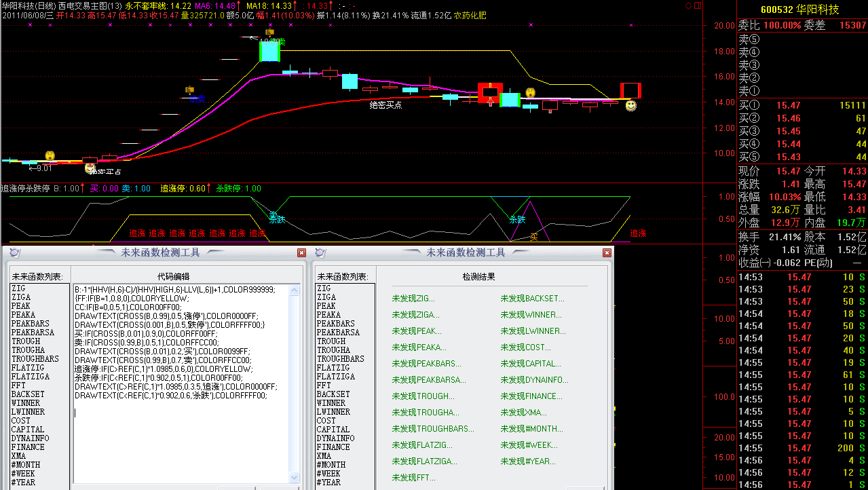Click the right detection tool window logo icon

320,252
